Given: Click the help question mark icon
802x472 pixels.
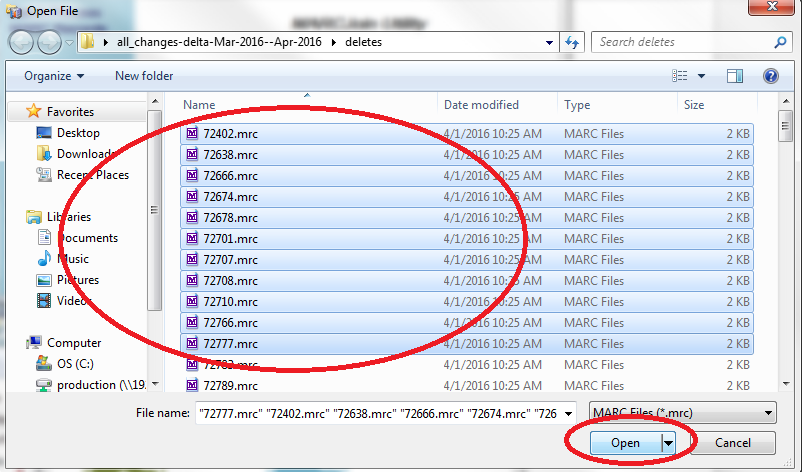Looking at the screenshot, I should click(770, 76).
